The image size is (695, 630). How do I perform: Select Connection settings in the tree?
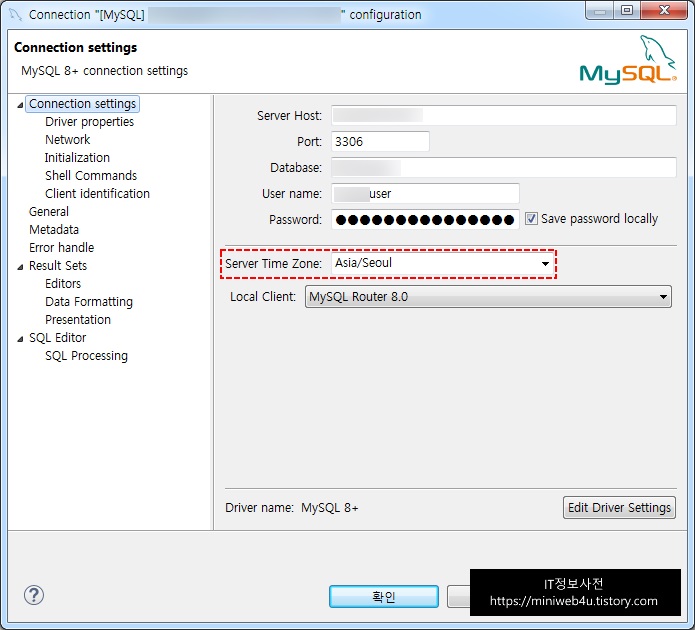click(x=82, y=104)
